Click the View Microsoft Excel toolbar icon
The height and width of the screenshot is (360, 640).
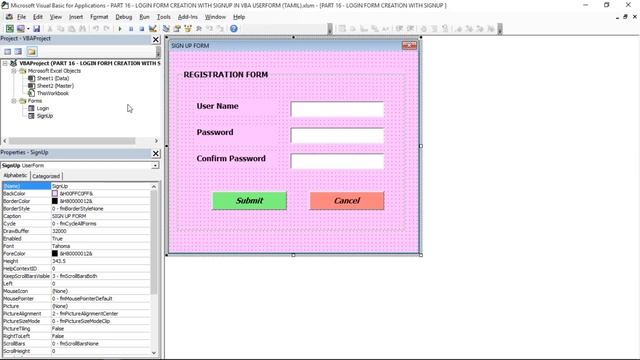[9, 29]
